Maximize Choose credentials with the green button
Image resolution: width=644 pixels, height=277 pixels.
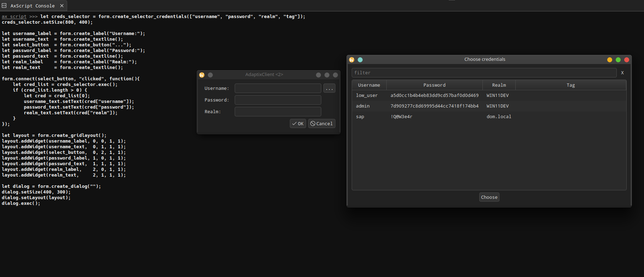pos(618,60)
